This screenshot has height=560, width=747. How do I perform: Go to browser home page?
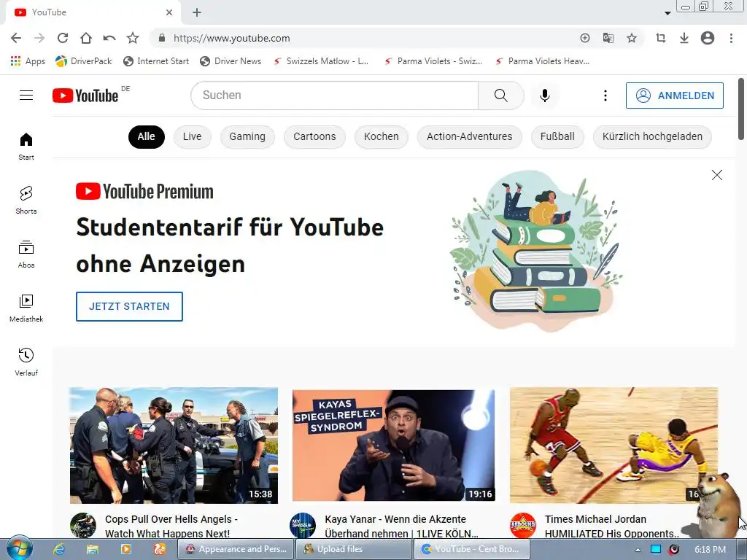click(86, 38)
